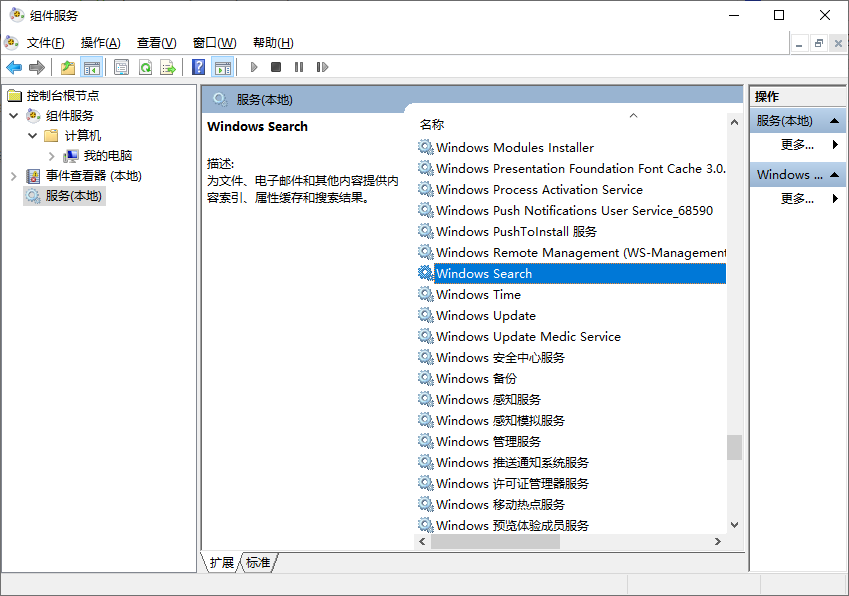Click gear icon beside Windows Time
849x596 pixels.
coord(426,294)
